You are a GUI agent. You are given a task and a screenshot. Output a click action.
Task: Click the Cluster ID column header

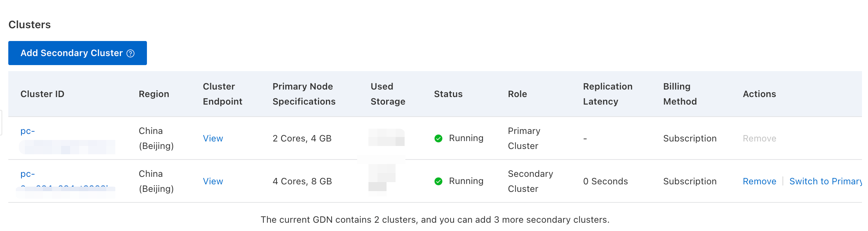(x=42, y=94)
